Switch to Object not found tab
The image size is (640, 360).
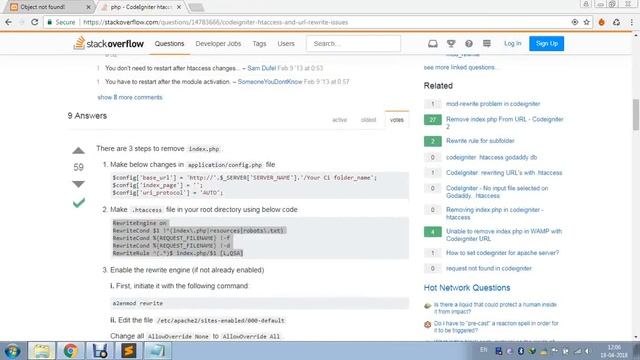point(47,7)
